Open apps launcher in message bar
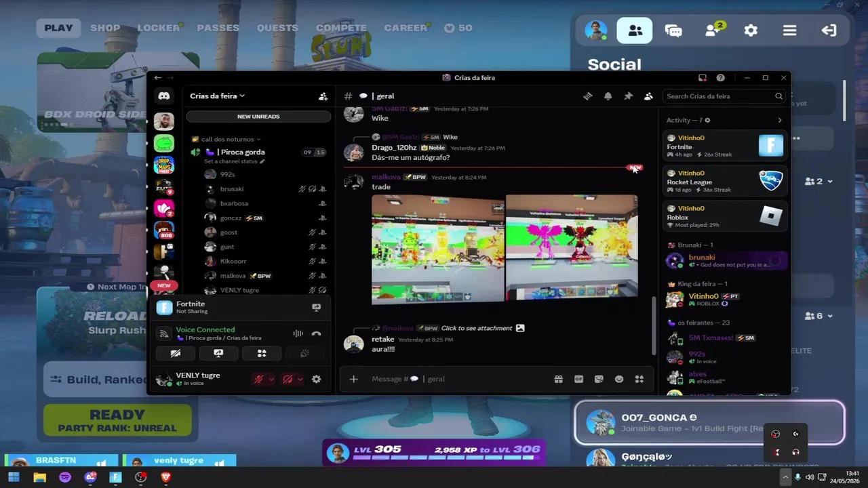The image size is (868, 488). (639, 379)
